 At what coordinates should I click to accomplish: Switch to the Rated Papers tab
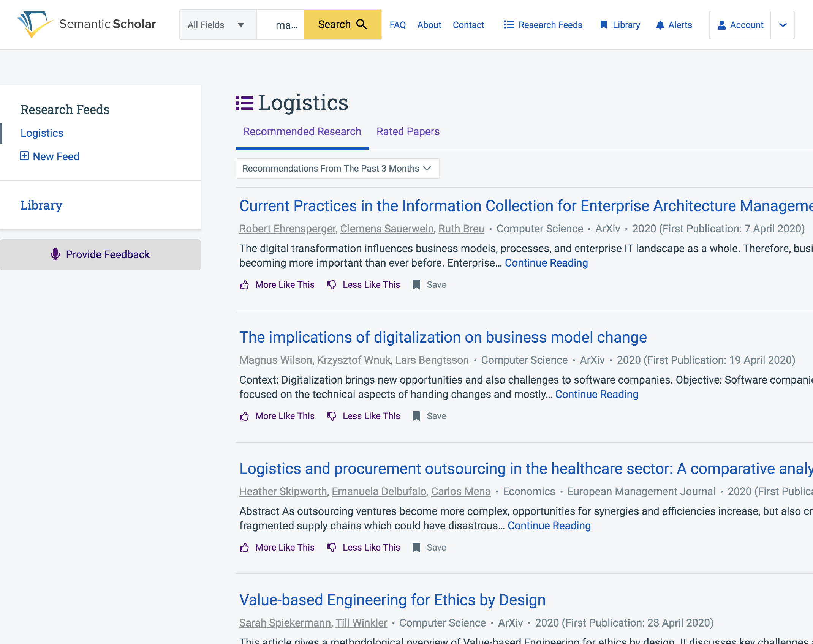point(408,131)
